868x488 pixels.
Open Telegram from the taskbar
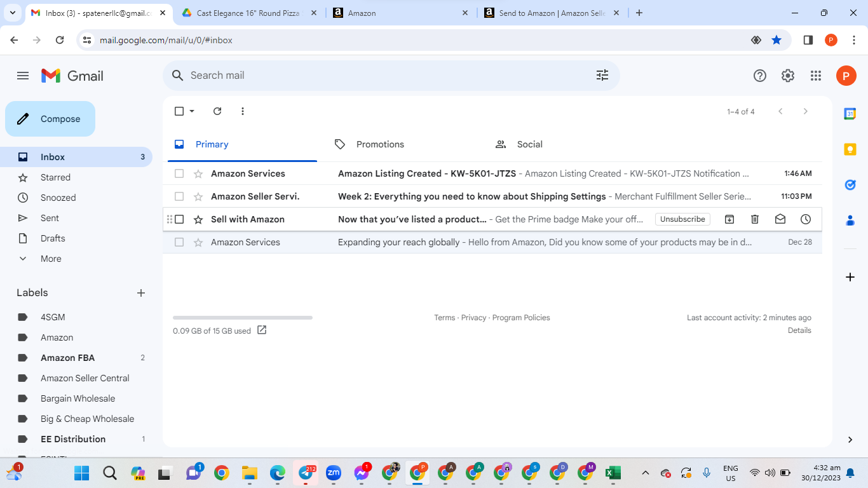tap(306, 473)
